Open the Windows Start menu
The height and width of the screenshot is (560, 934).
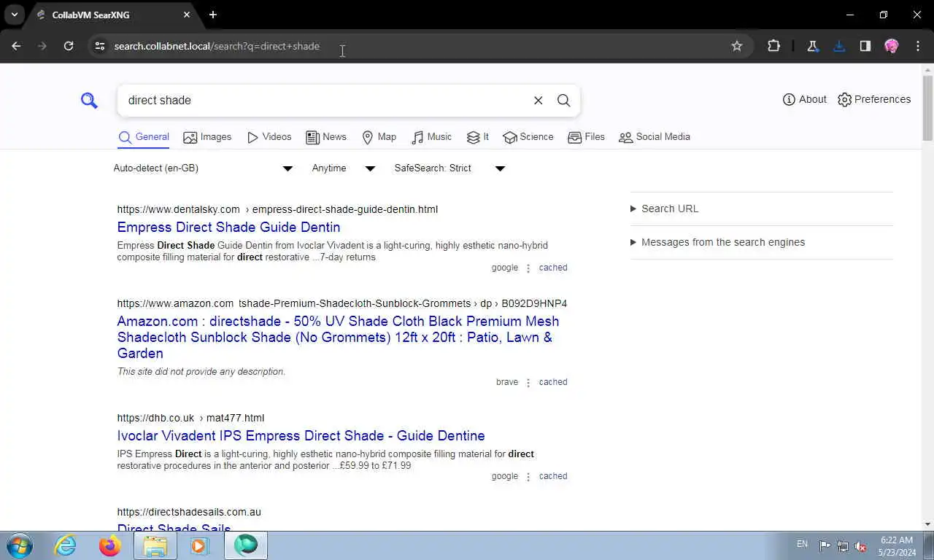20,545
